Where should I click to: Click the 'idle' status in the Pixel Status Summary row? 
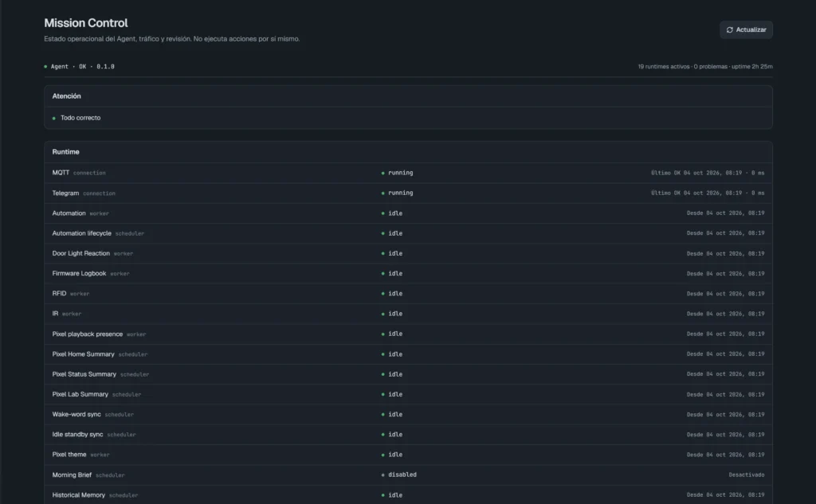pos(395,374)
